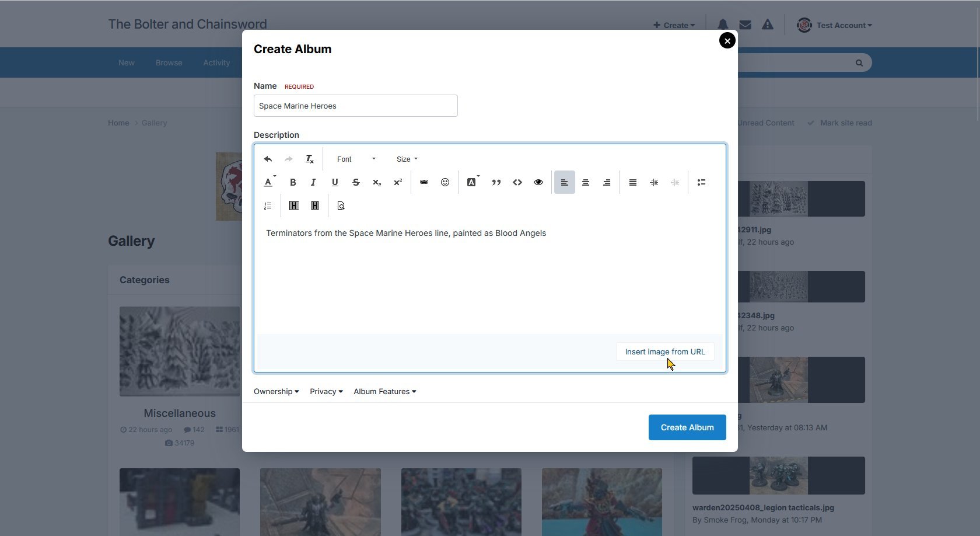The width and height of the screenshot is (980, 536).
Task: Insert a spoiler with the eye icon
Action: tap(538, 182)
